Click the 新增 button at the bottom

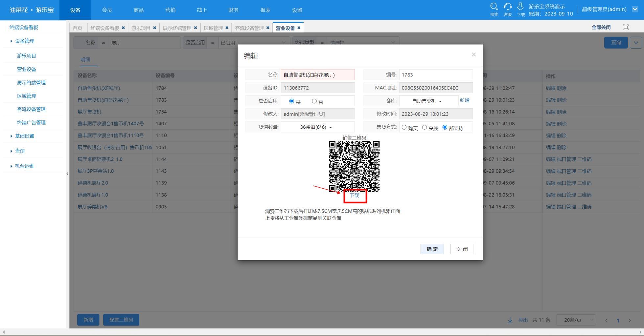coord(88,320)
